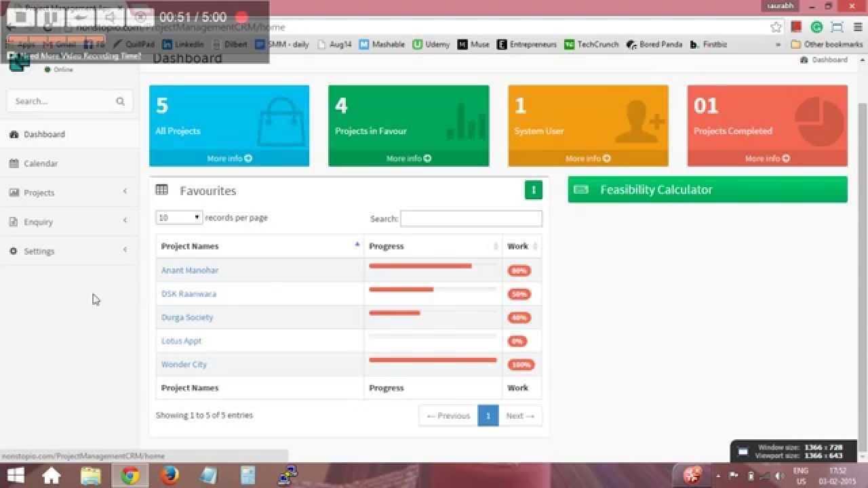Image resolution: width=868 pixels, height=488 pixels.
Task: Stop the screen recording
Action: [x=21, y=17]
